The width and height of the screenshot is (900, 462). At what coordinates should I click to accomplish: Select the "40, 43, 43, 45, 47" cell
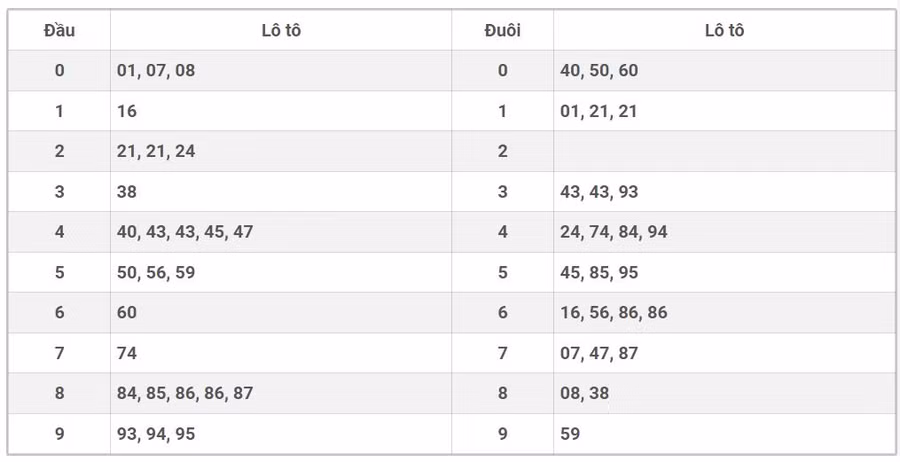click(185, 232)
